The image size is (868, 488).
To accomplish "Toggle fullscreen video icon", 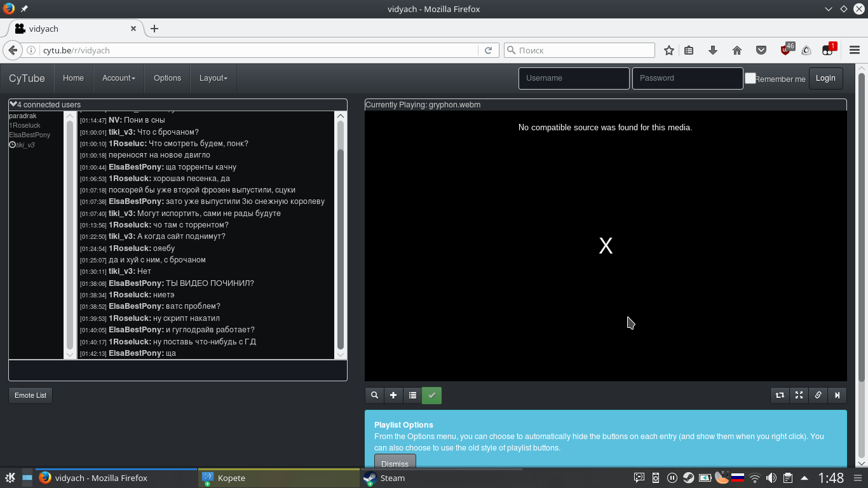I will (x=799, y=395).
